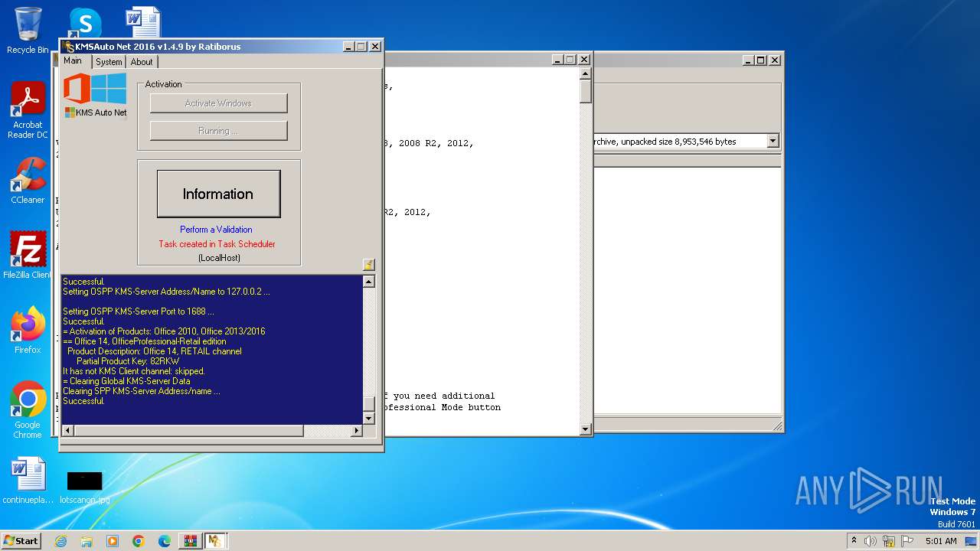Click the (LocalHost) label
The image size is (980, 551).
coord(219,258)
